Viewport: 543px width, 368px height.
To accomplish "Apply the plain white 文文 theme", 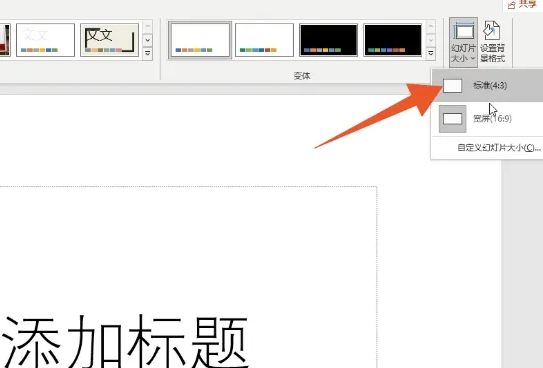I will click(45, 40).
